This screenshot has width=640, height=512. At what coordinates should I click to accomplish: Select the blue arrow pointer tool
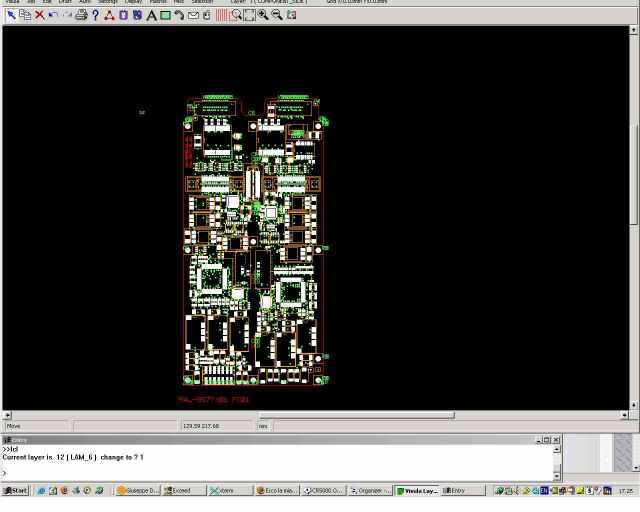[11, 15]
